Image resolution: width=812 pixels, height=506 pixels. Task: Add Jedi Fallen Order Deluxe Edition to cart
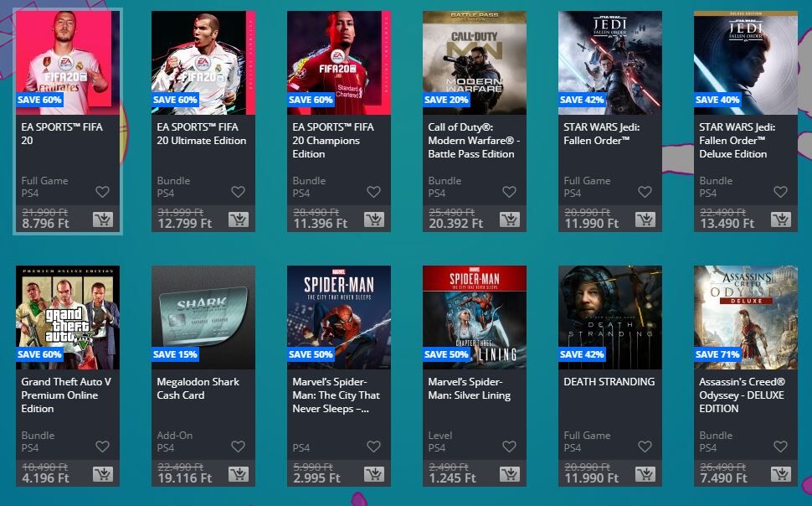(x=781, y=219)
